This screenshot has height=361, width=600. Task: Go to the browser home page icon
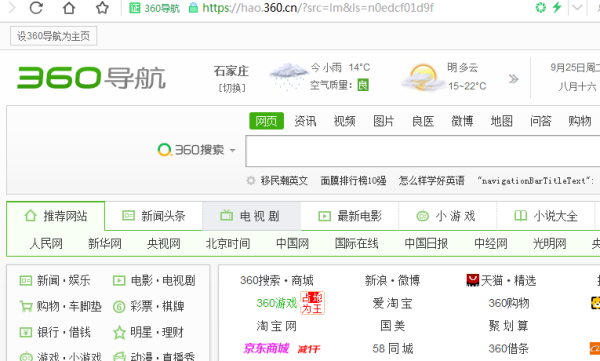[69, 7]
